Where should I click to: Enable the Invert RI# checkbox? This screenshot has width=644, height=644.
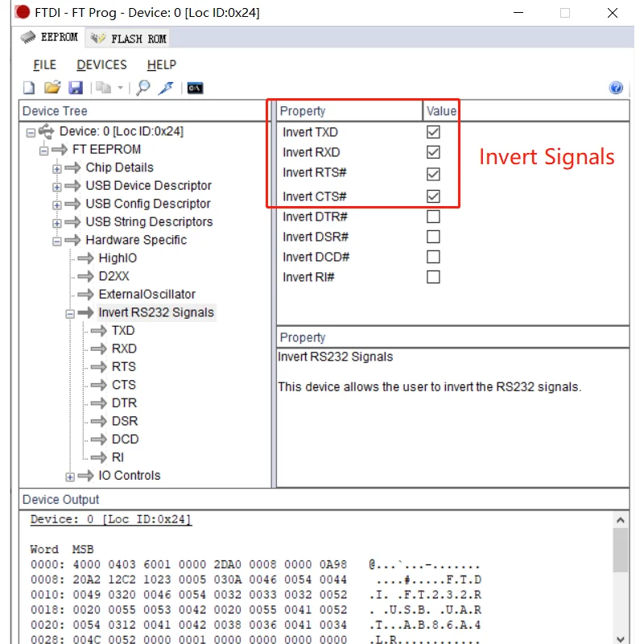[x=433, y=277]
